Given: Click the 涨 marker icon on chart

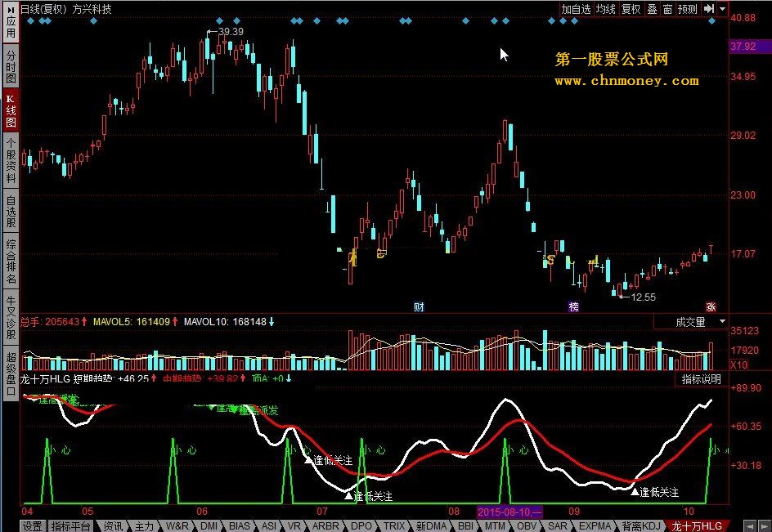Looking at the screenshot, I should pos(711,307).
